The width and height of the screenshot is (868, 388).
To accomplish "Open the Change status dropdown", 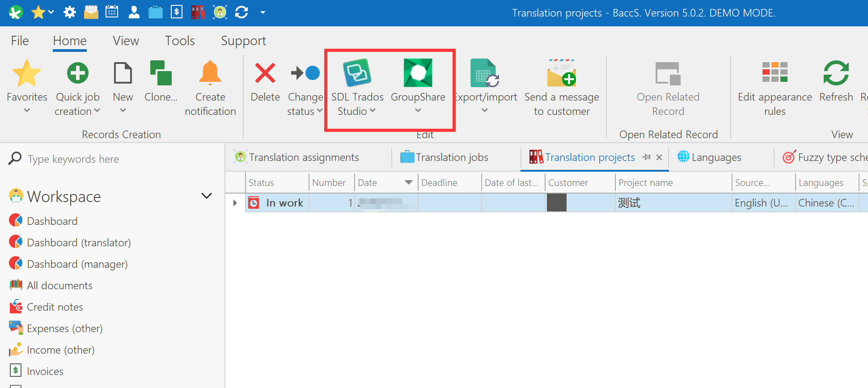I will tap(319, 111).
